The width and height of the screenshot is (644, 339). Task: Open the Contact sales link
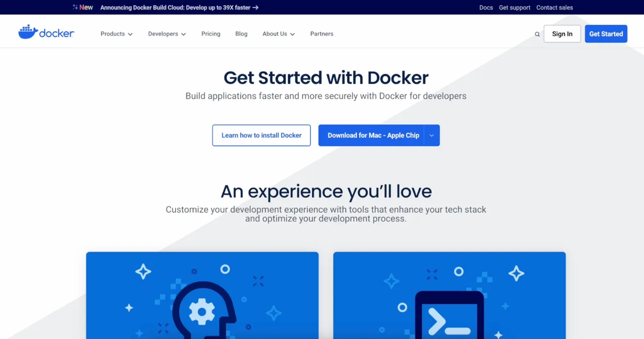click(554, 8)
